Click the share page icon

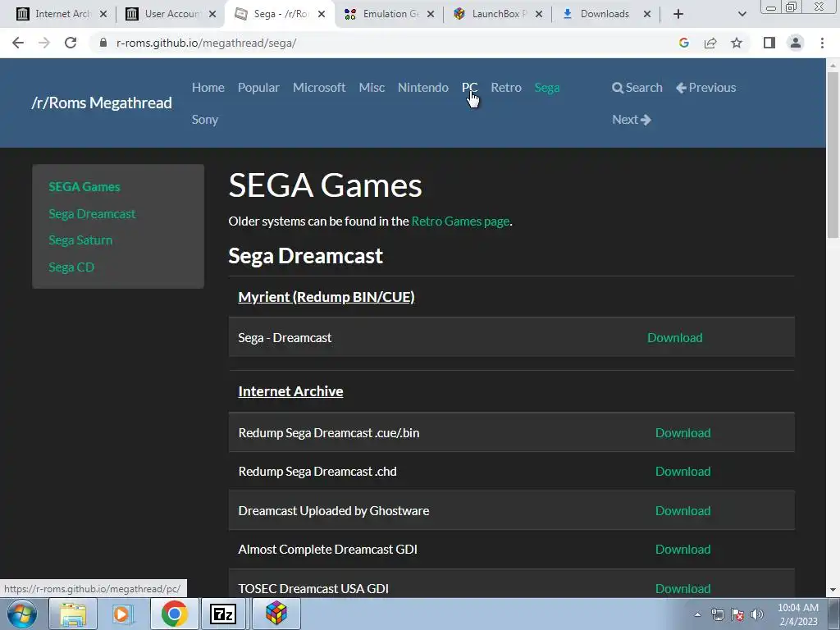[x=710, y=43]
